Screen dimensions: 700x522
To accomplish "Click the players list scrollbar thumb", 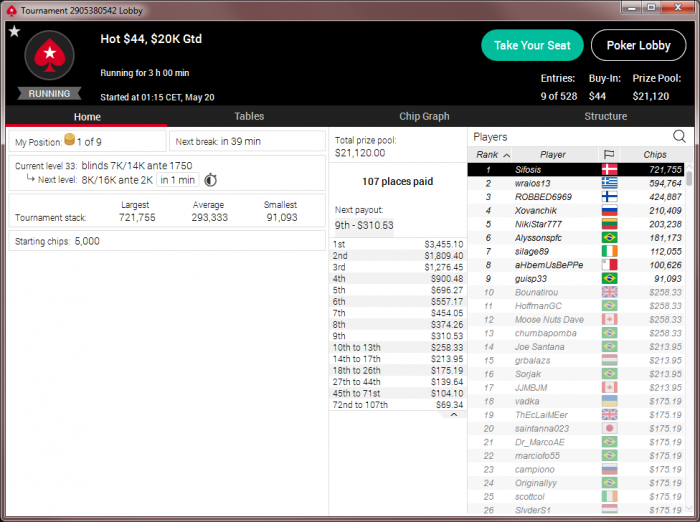I will click(x=689, y=178).
